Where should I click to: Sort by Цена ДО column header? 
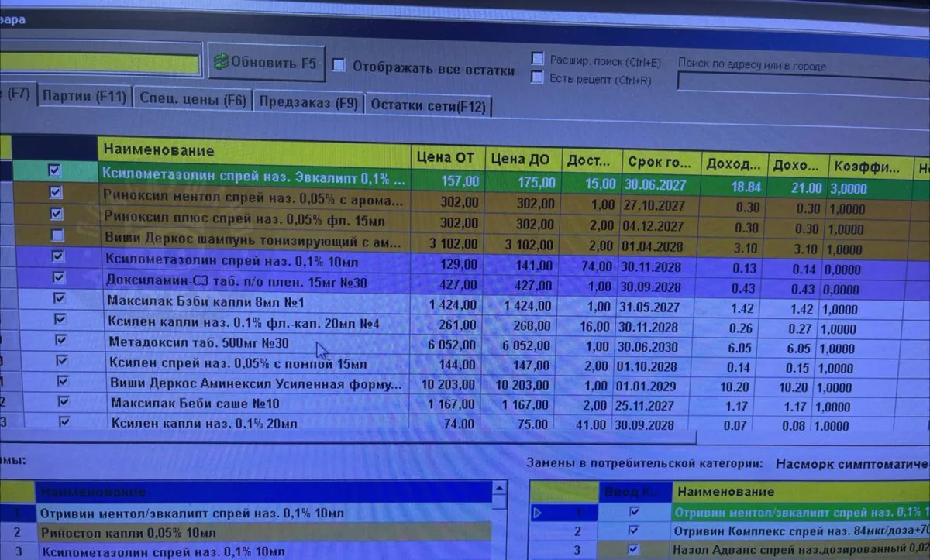(x=522, y=159)
